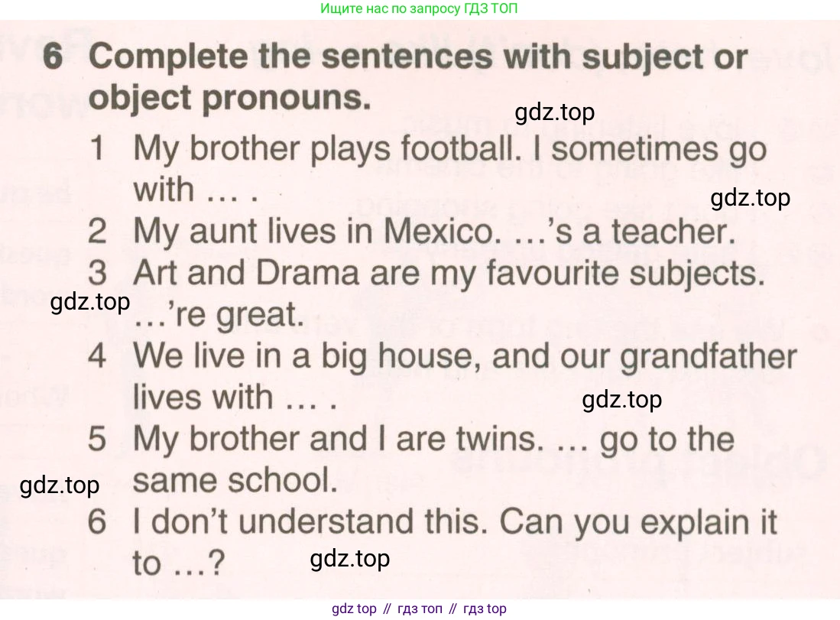Click the heading words 'object pronouns.'
The width and height of the screenshot is (840, 620).
pos(230,99)
